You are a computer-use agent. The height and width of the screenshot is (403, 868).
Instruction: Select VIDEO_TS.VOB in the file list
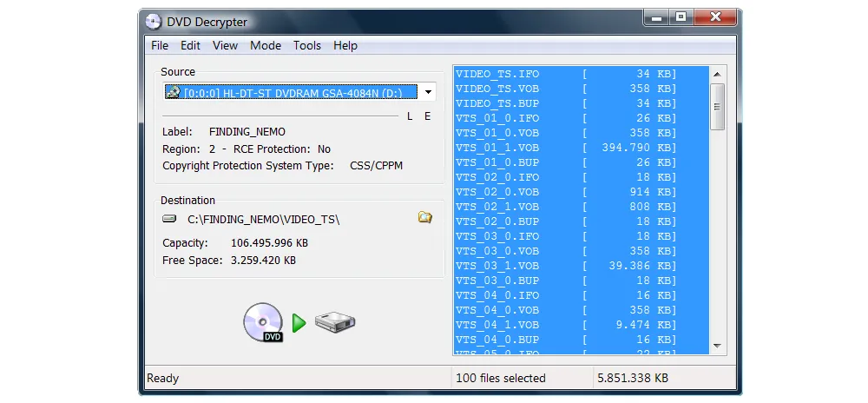[582, 89]
